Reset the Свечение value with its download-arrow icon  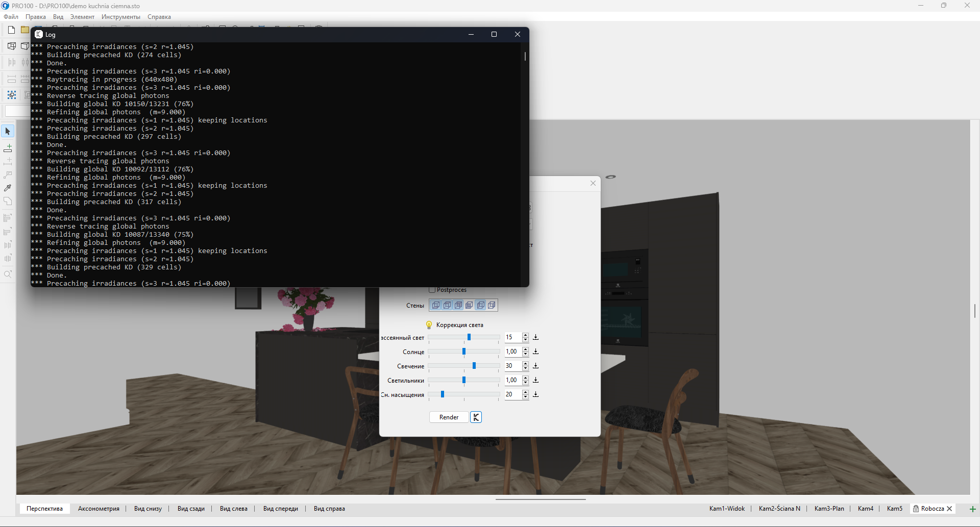tap(535, 366)
